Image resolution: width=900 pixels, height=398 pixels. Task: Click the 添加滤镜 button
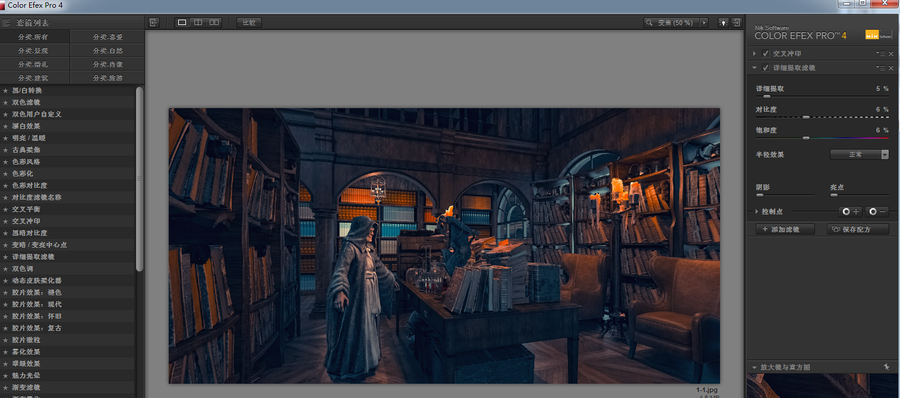[785, 229]
